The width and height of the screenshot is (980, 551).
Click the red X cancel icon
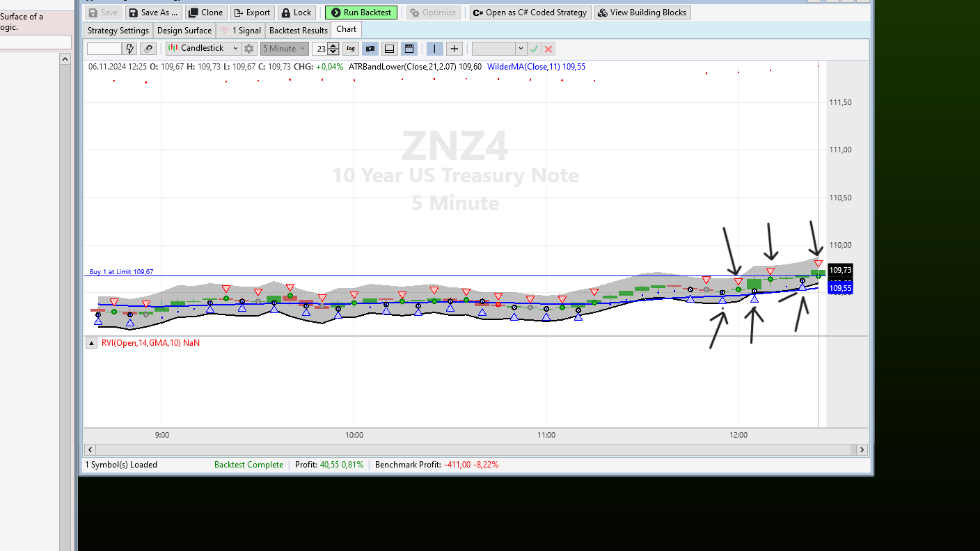coord(548,49)
